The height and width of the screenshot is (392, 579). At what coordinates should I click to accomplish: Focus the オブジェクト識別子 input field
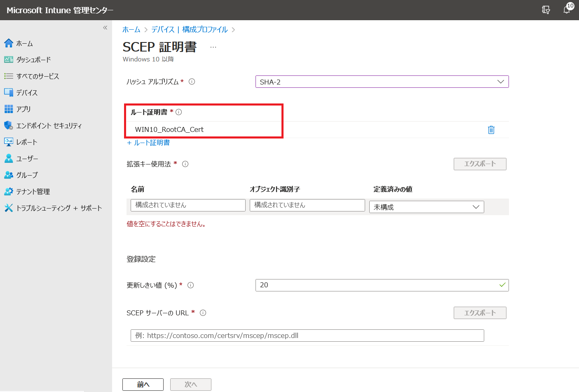point(307,205)
